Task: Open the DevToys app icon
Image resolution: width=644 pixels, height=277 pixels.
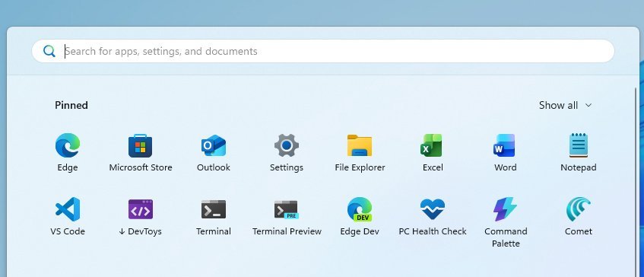Action: (141, 209)
